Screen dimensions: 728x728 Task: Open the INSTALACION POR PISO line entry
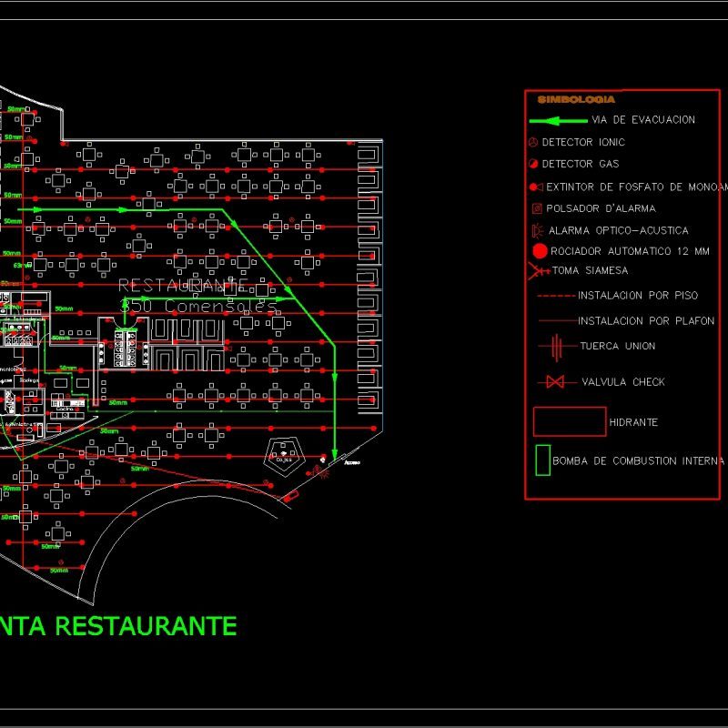point(556,296)
